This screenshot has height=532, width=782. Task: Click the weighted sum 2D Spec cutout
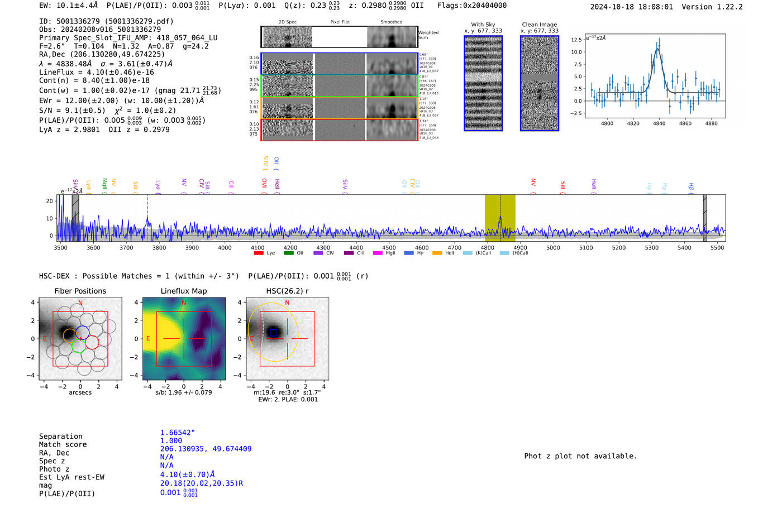click(288, 37)
